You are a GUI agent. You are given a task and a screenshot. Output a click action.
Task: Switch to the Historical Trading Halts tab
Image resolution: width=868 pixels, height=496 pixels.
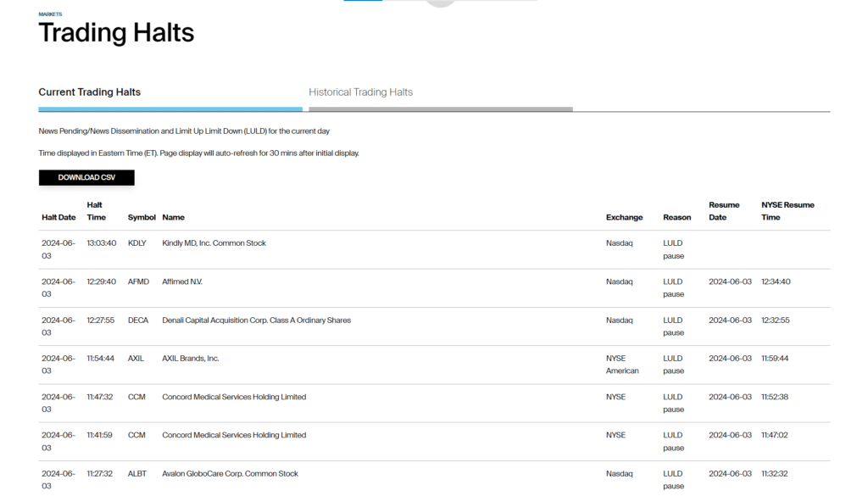(360, 92)
